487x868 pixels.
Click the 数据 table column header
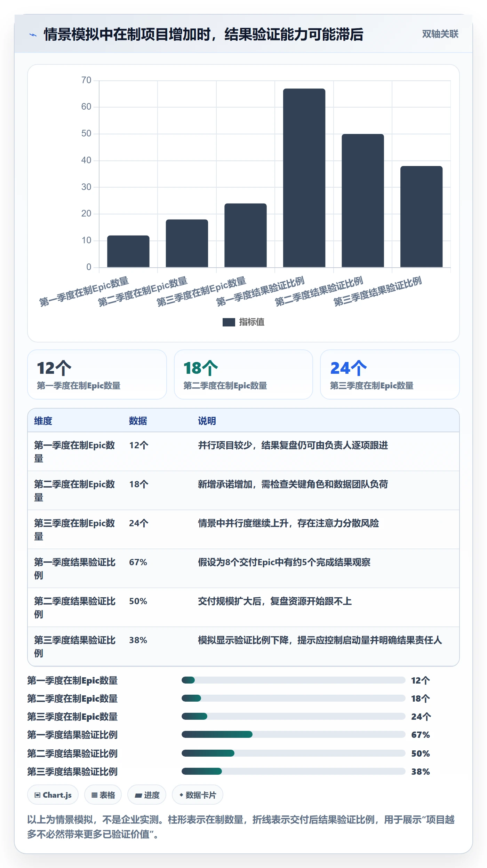point(138,421)
